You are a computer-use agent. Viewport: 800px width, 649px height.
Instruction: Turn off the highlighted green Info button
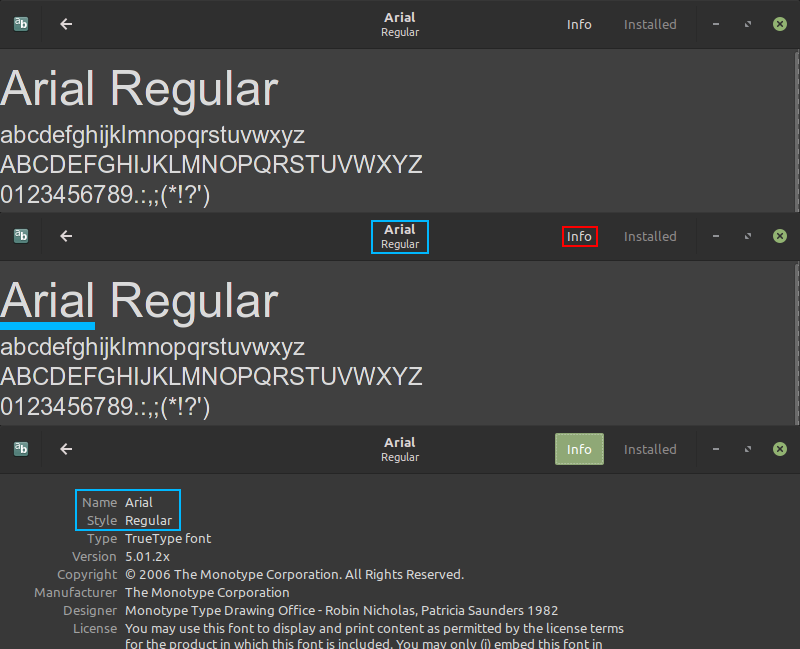click(579, 449)
